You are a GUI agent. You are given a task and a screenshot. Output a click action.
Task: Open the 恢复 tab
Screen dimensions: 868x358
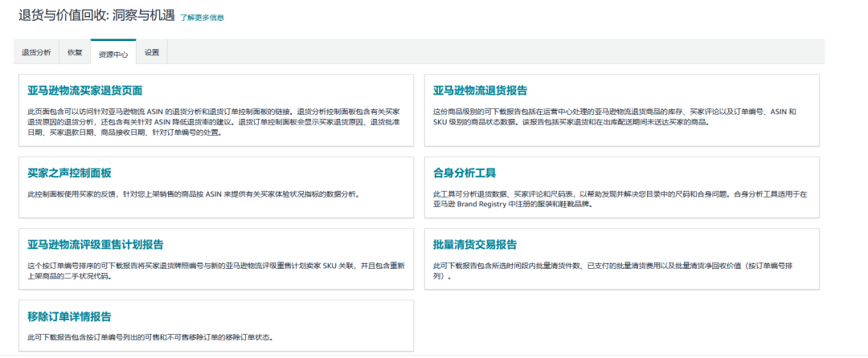coord(75,52)
